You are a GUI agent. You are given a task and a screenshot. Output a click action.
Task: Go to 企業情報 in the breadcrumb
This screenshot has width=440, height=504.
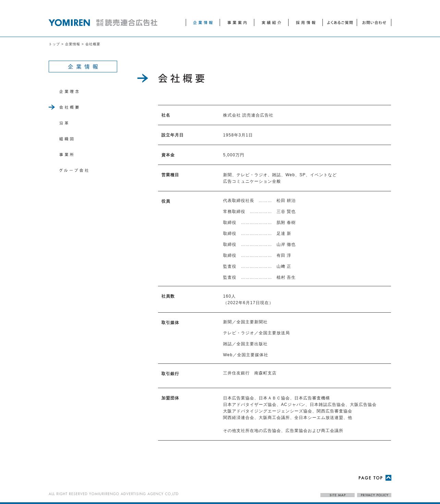tap(72, 44)
